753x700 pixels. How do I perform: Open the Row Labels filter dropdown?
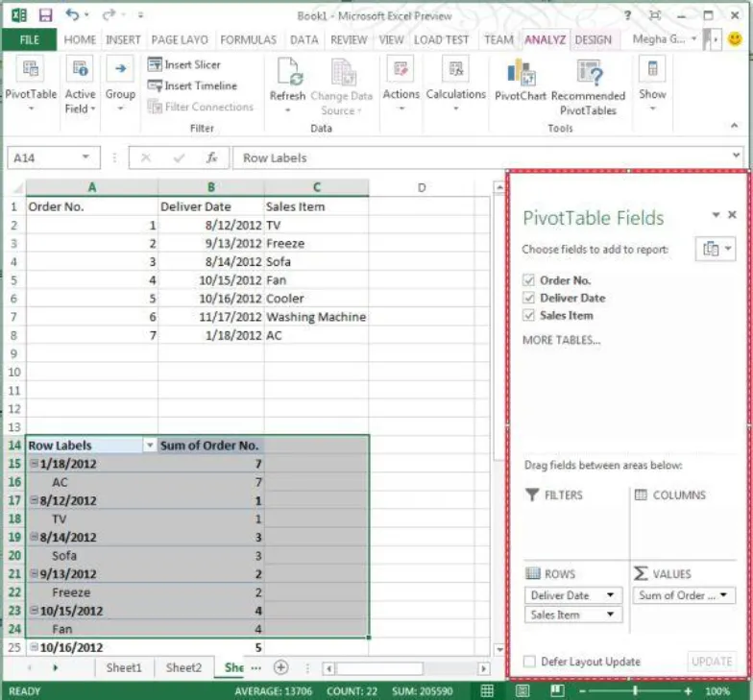pos(149,446)
